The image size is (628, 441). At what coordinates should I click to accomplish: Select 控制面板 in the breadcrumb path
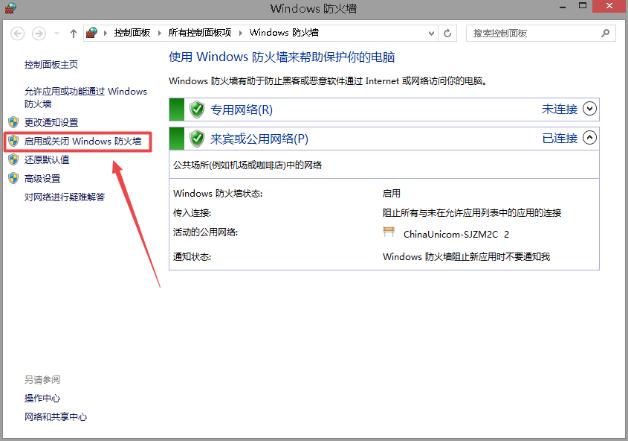pyautogui.click(x=132, y=32)
